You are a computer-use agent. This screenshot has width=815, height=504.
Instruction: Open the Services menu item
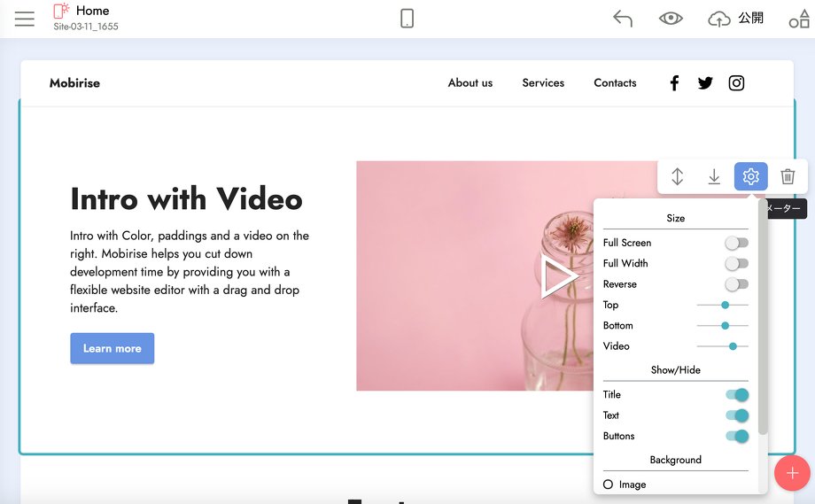(x=543, y=83)
